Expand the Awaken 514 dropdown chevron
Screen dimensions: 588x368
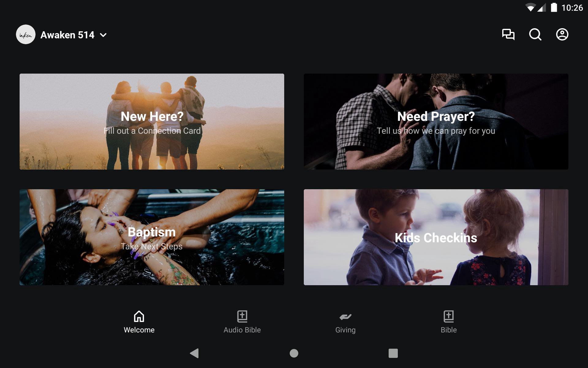point(104,35)
